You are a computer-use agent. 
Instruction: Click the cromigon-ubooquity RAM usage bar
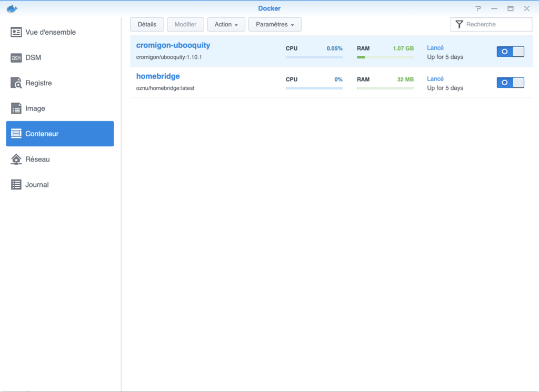pyautogui.click(x=385, y=57)
